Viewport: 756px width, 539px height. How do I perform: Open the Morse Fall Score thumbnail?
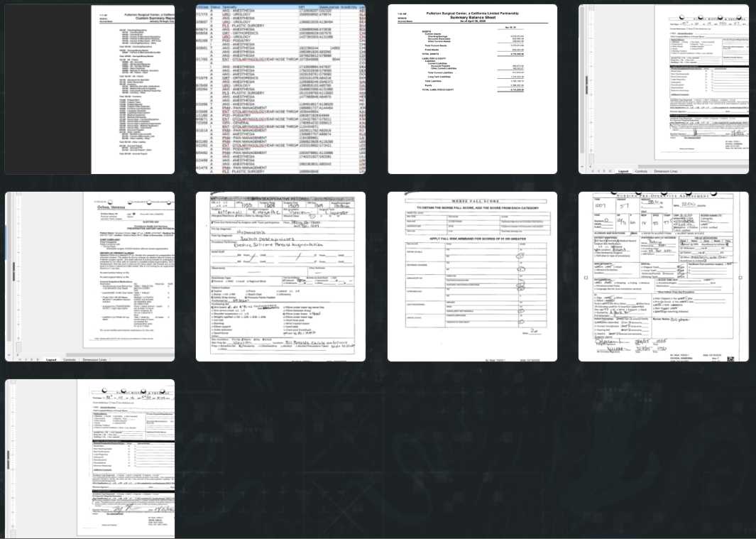tap(472, 276)
